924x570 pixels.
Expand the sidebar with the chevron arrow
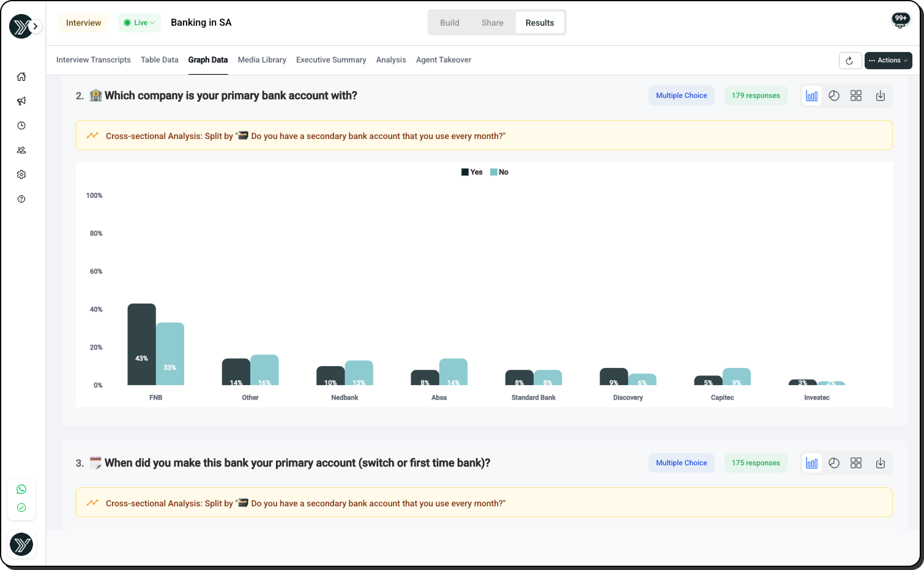[x=35, y=26]
